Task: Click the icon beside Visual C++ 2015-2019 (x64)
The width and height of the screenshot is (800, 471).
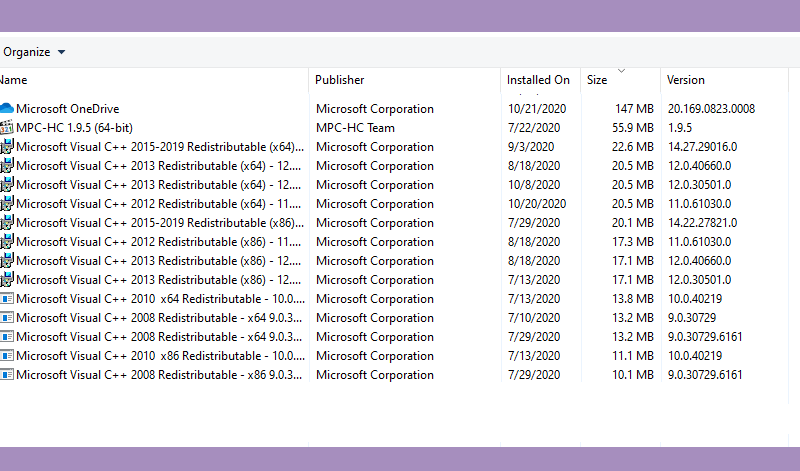Action: click(7, 147)
